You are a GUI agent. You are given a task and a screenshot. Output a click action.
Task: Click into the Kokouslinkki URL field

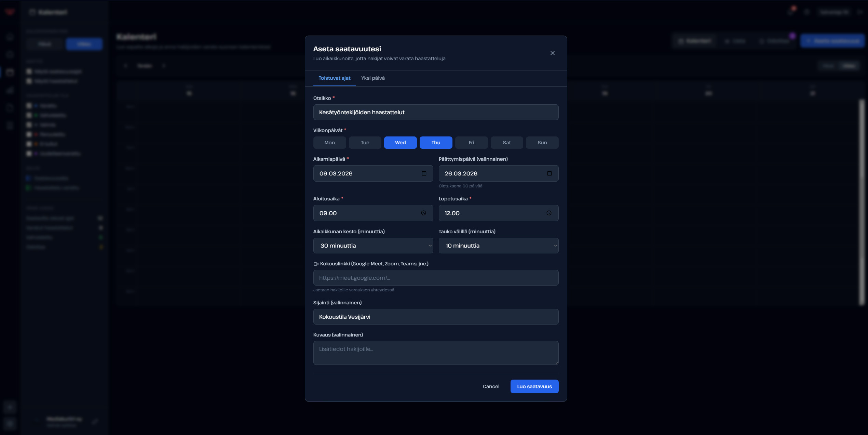tap(436, 278)
